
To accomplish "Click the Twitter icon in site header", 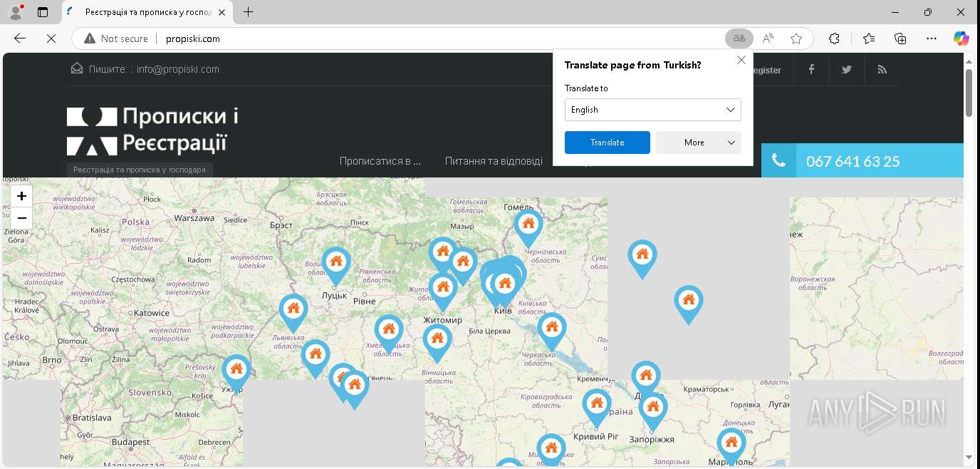I will click(847, 70).
